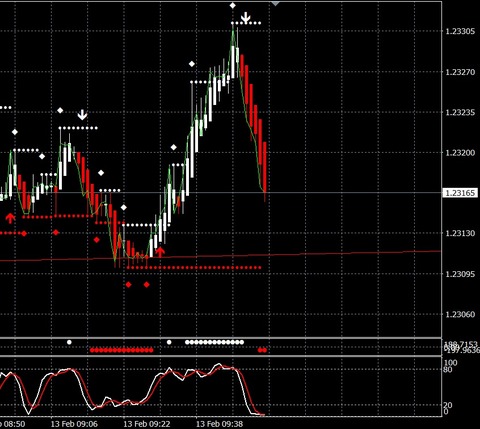Viewport: 480px width, 429px height.
Task: Click the red up arrow near 13 Feb 09:22 low
Action: [x=160, y=252]
